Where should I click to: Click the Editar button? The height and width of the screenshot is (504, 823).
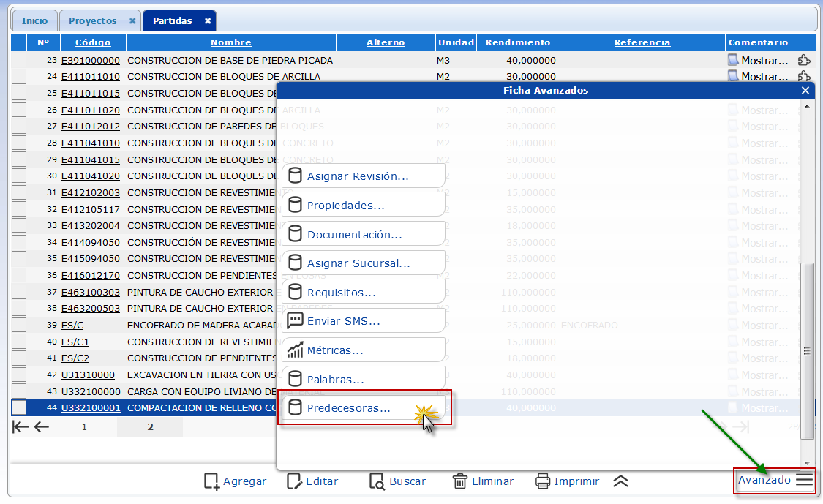click(x=313, y=481)
